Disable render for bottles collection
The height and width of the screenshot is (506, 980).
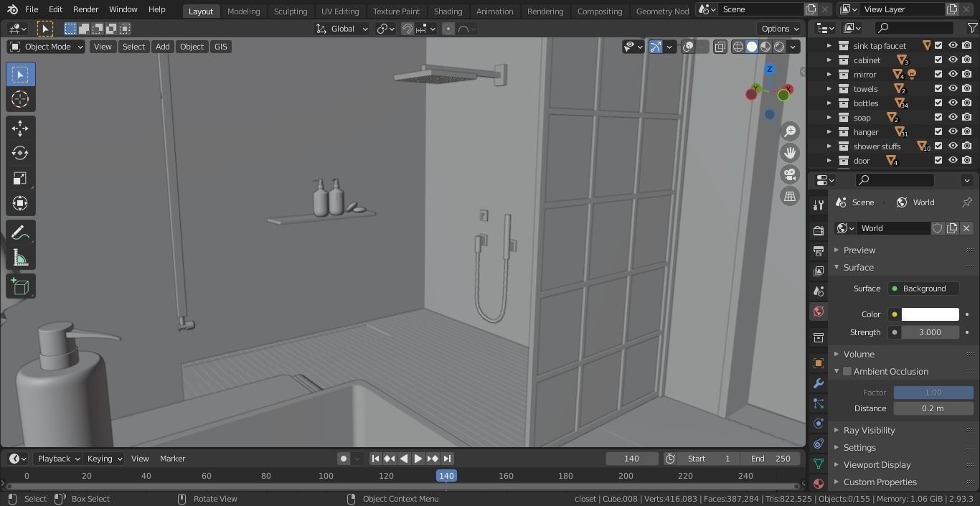tap(967, 103)
